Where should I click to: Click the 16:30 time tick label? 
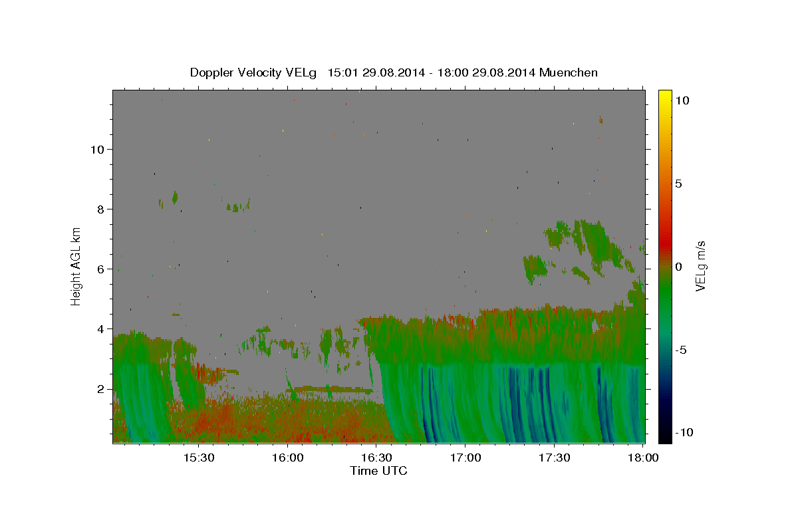click(x=376, y=458)
